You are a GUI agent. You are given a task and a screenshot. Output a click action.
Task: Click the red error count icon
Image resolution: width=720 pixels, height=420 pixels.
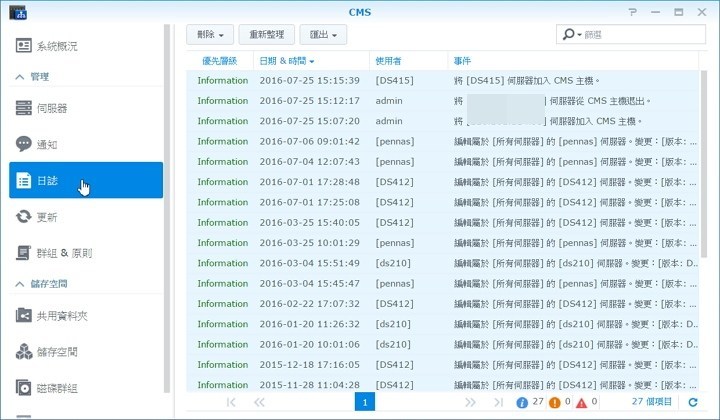pyautogui.click(x=581, y=403)
